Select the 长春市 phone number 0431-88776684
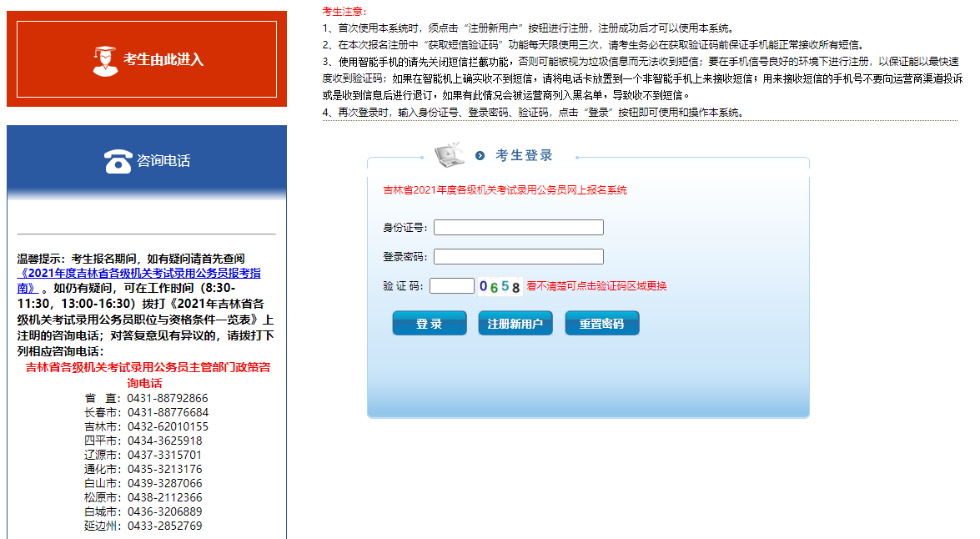This screenshot has width=980, height=539. (168, 413)
